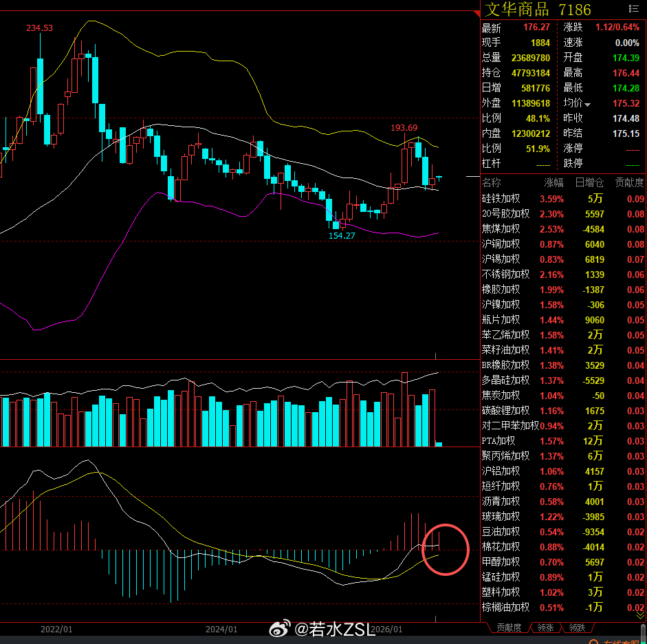Click the 193.69 peak label on chart

coord(404,128)
